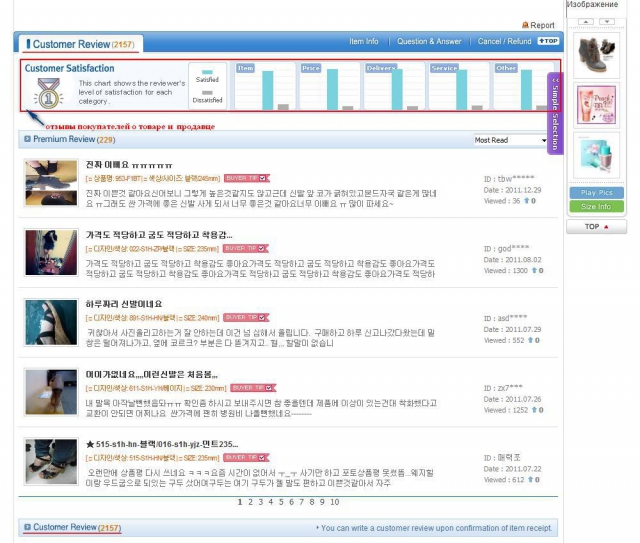
Task: Go to review page 2
Action: click(250, 502)
